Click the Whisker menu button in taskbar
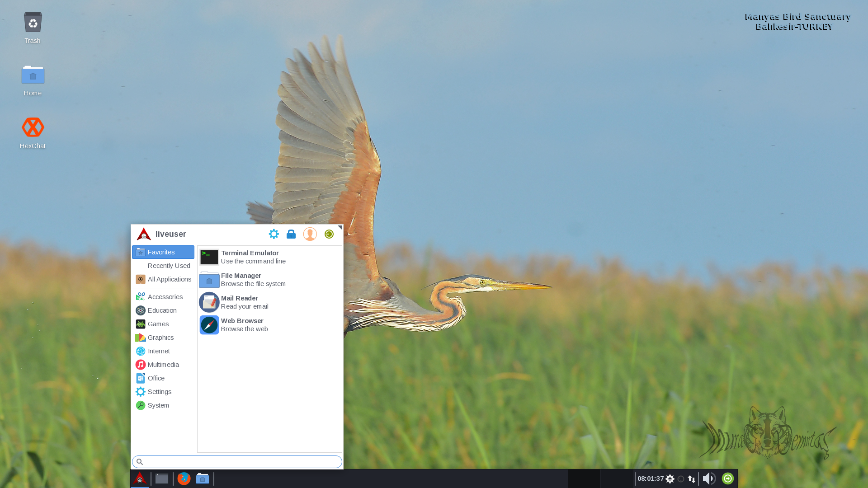The image size is (868, 488). (140, 479)
